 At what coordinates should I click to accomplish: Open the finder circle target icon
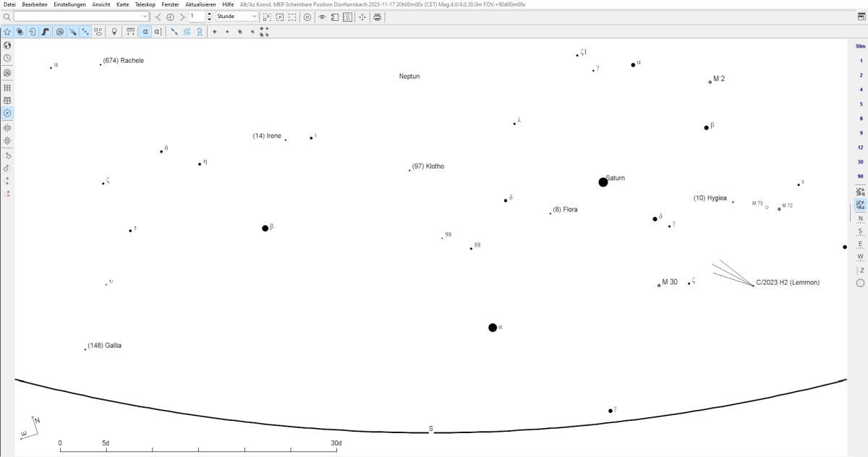307,16
